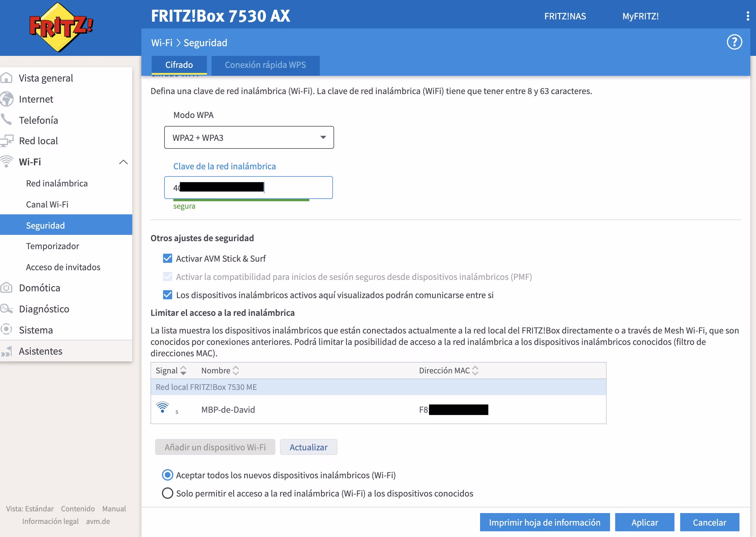Open Acceso de invitados submenu item

[63, 267]
